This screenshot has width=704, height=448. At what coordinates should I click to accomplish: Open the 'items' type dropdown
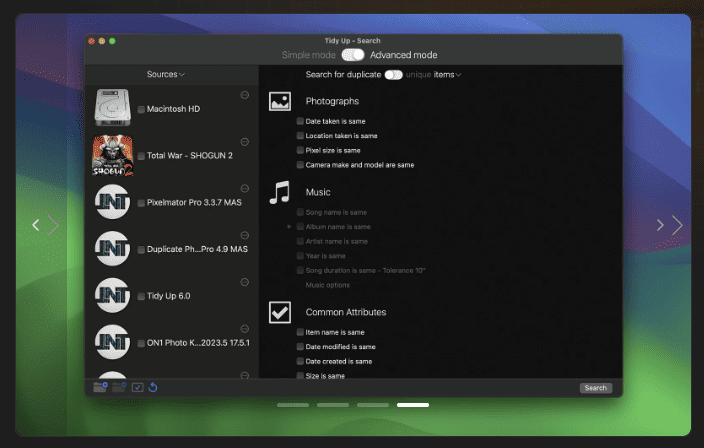point(447,75)
